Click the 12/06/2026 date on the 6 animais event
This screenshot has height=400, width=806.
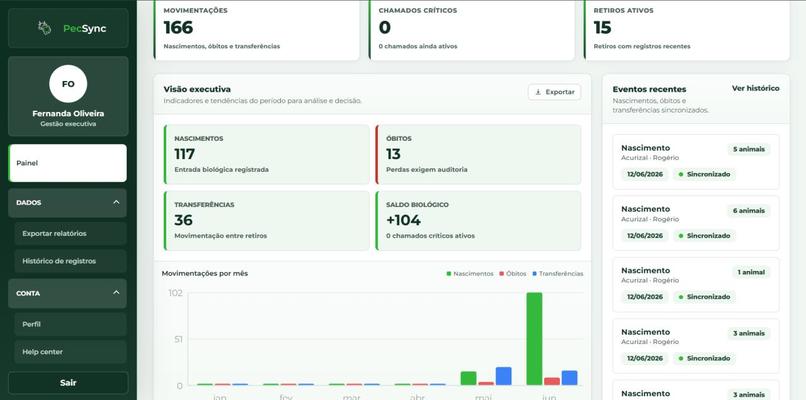645,235
